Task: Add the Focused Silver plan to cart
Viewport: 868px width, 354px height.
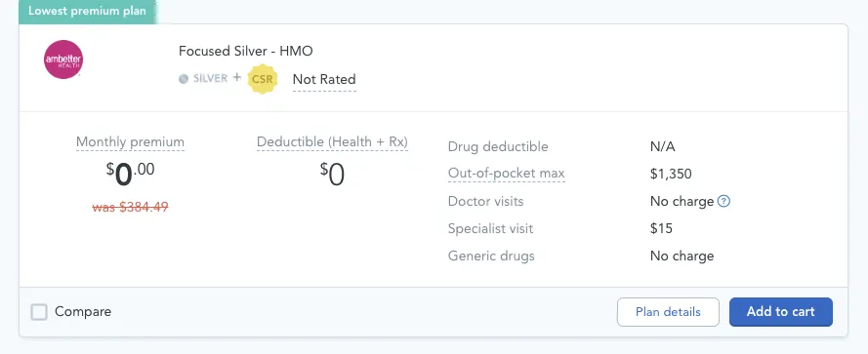Action: point(780,312)
